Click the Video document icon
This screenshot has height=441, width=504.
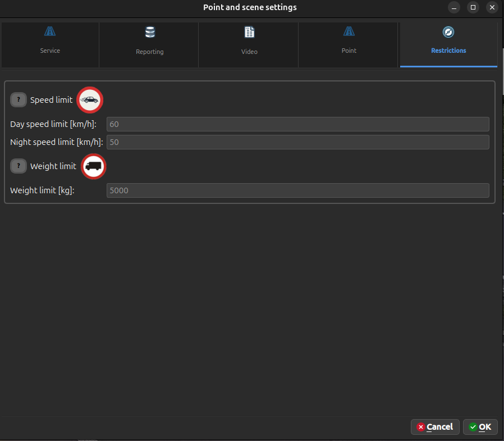249,32
